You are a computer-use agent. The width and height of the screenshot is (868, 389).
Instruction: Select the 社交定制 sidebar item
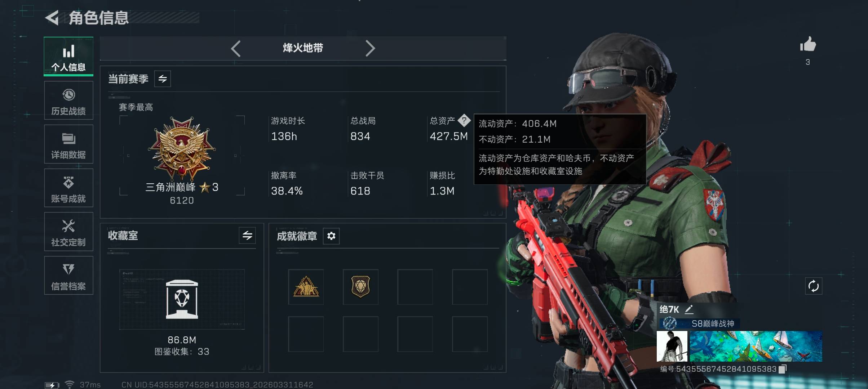[x=68, y=232]
